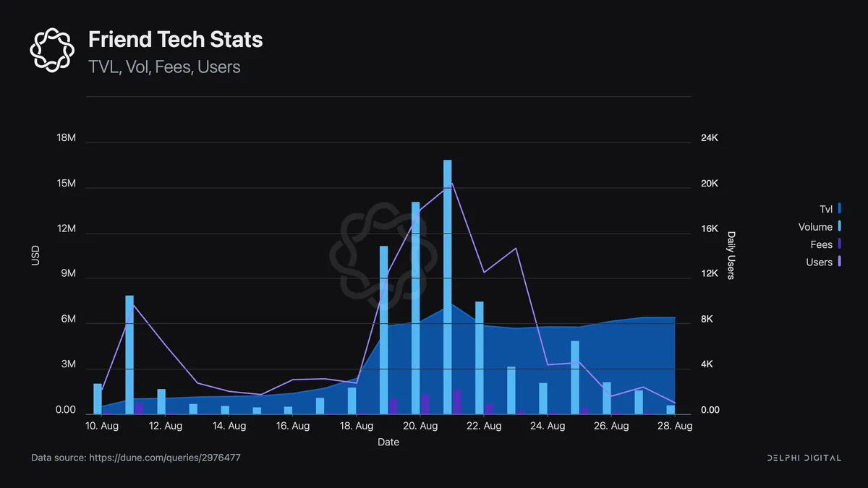The height and width of the screenshot is (488, 868).
Task: Click the 'USD' axis title
Action: [35, 254]
